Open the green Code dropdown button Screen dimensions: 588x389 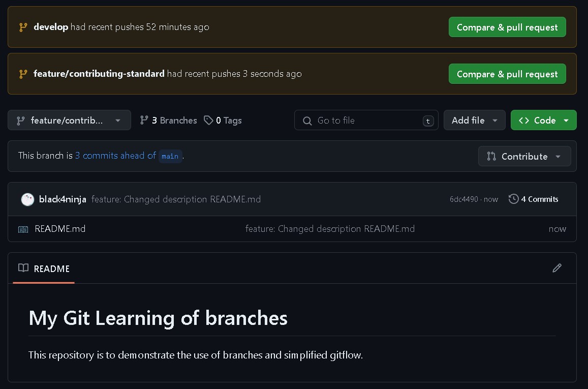(543, 121)
